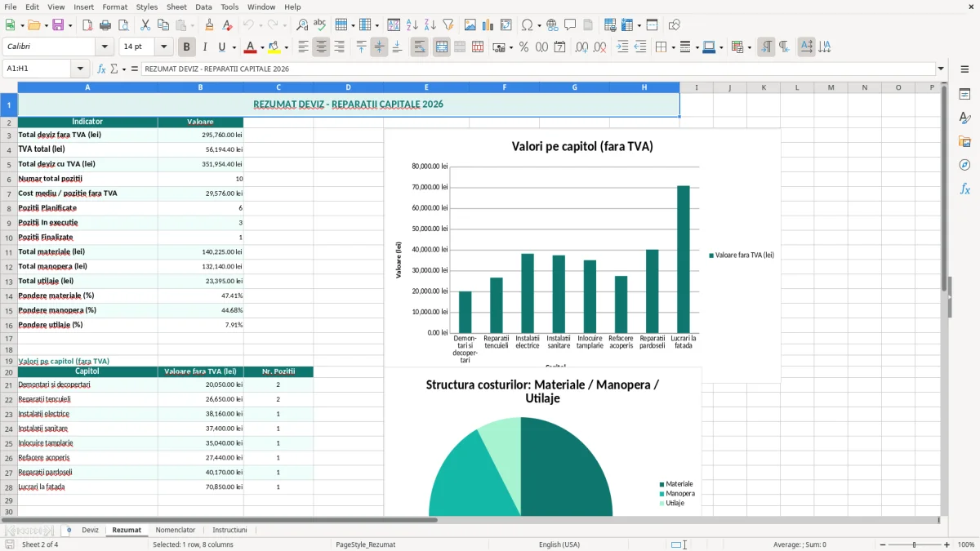Image resolution: width=980 pixels, height=551 pixels.
Task: Toggle Center Vertically alignment
Action: 379,47
